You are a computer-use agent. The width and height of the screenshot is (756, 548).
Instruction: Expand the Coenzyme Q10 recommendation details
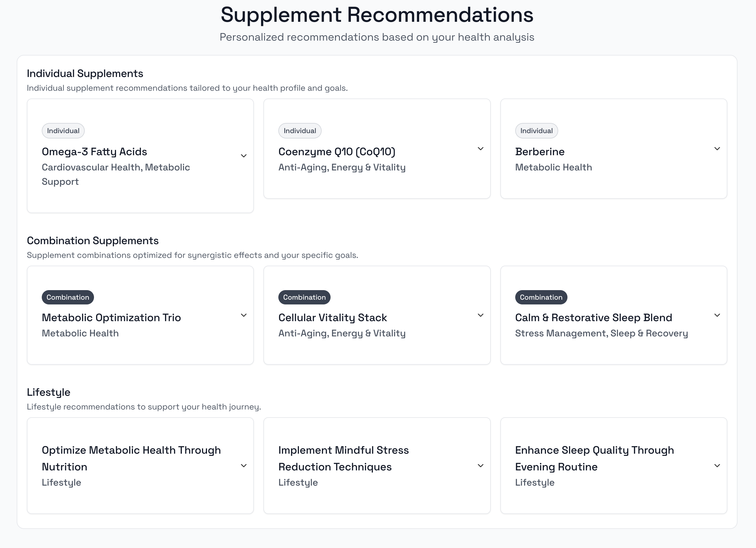[x=480, y=149]
